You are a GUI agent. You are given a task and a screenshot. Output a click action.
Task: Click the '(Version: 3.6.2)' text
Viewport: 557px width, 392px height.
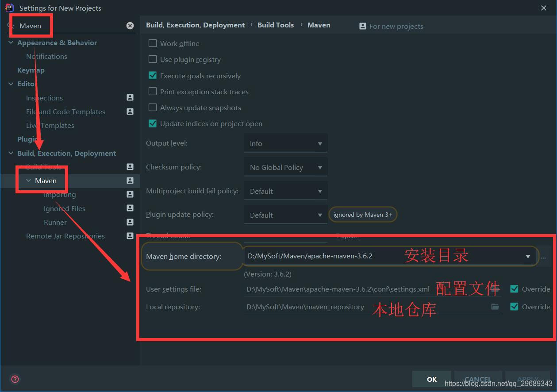[x=268, y=274]
